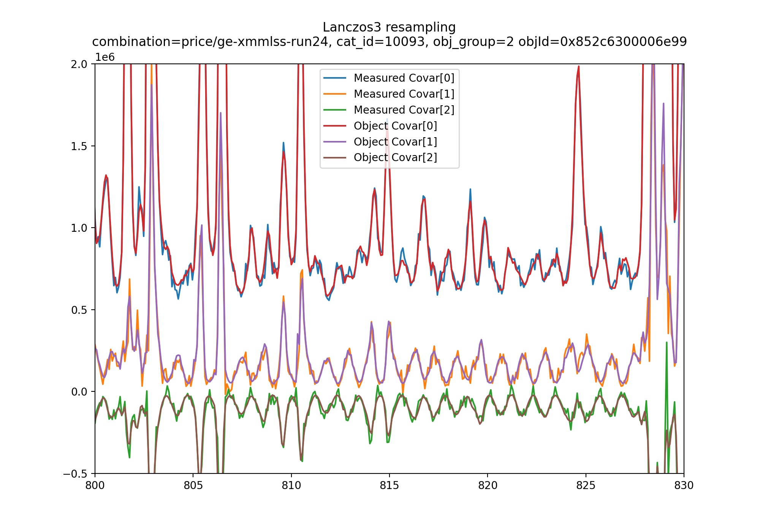The height and width of the screenshot is (532, 760).
Task: Click the Lanczos3 resampling title text
Action: point(389,27)
